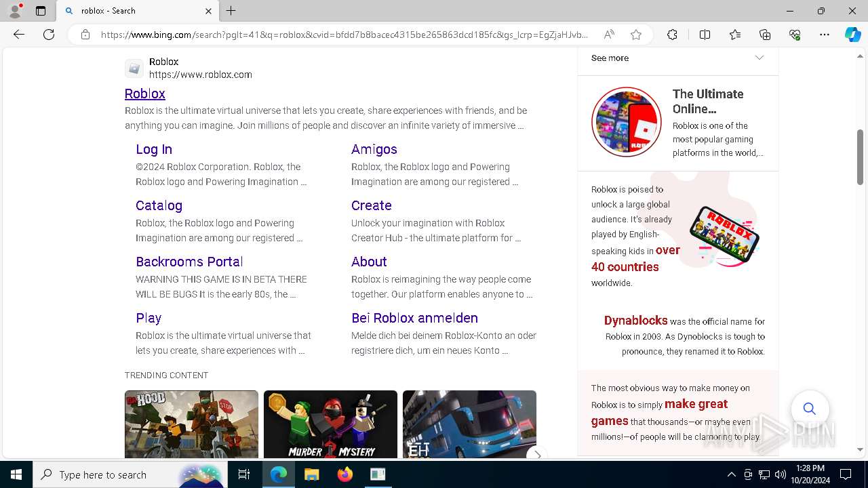
Task: Click make great games highlighted text
Action: point(659,412)
